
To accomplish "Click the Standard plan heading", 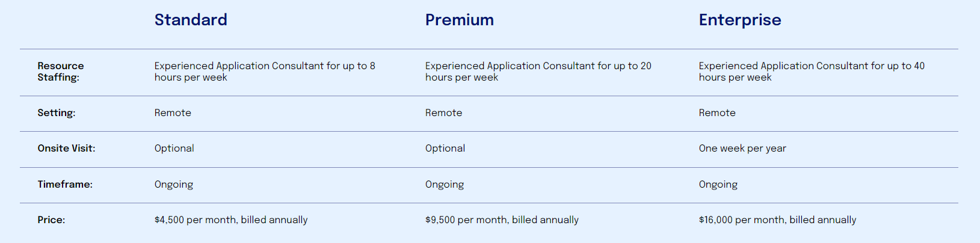I will pyautogui.click(x=191, y=20).
